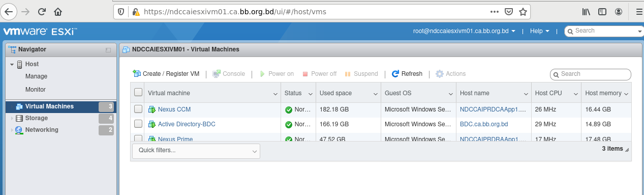
Task: Expand the Storage tree node
Action: click(x=12, y=118)
